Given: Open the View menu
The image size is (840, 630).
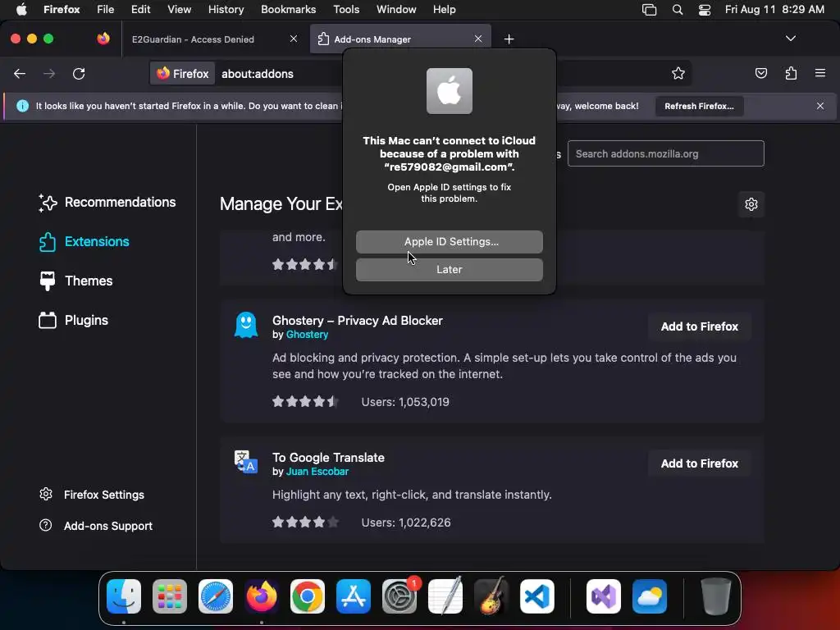Looking at the screenshot, I should pos(179,9).
